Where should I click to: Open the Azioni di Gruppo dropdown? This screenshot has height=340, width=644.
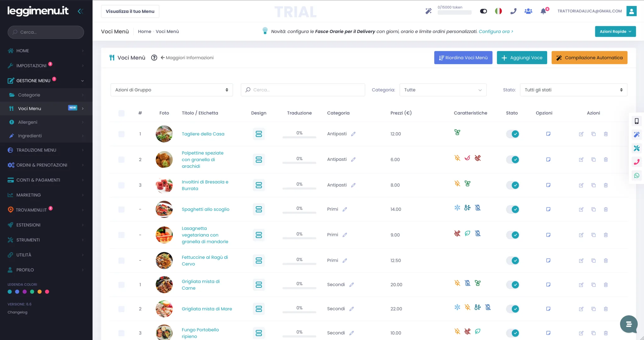coord(172,90)
